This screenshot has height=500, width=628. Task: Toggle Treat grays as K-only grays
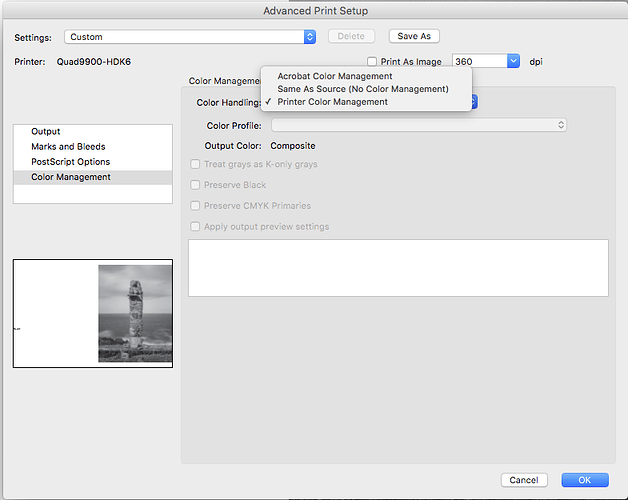pos(195,164)
